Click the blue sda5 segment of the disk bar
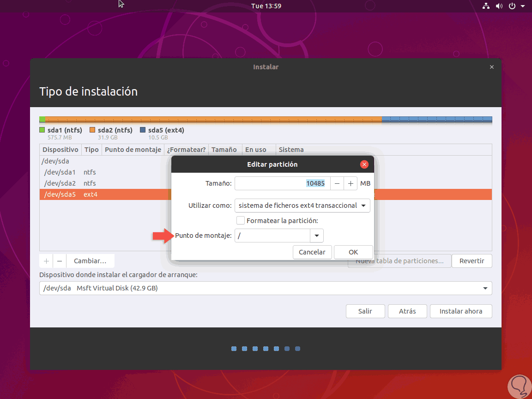Image resolution: width=532 pixels, height=399 pixels. pos(437,120)
